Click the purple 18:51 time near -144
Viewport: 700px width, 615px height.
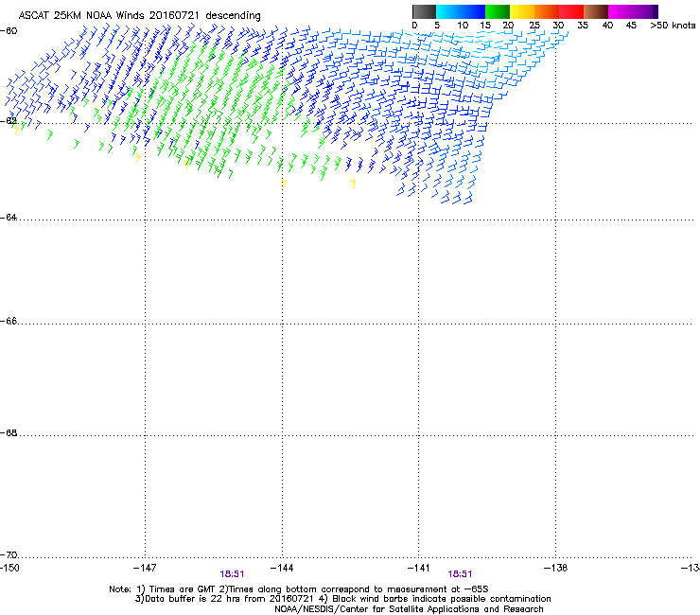[232, 574]
